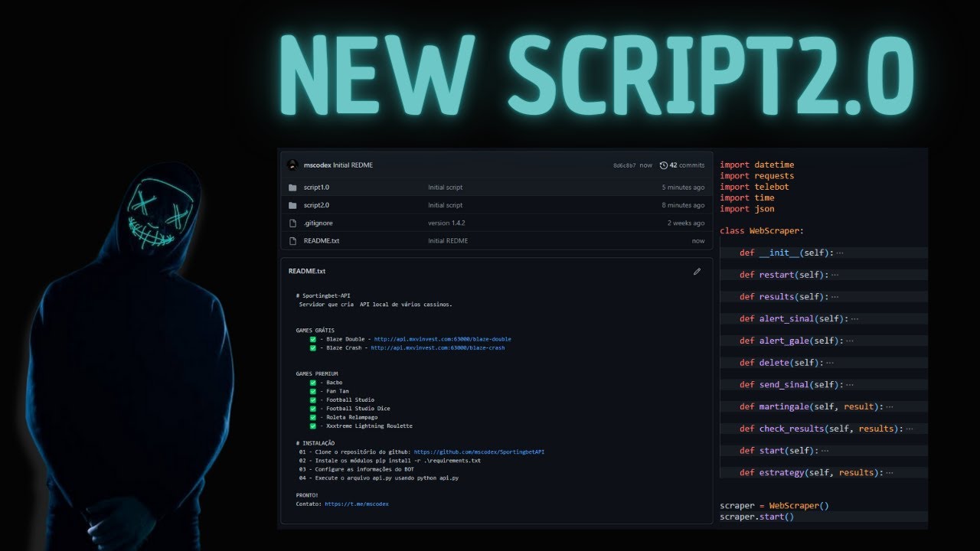
Task: Expand the folded restart method ellipsis
Action: 835,275
